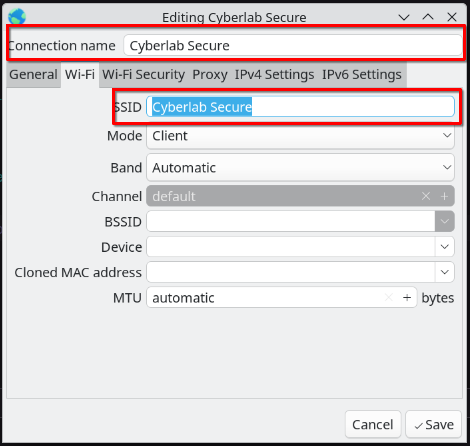Close the Editing Cyberlab Secure dialog
Image resolution: width=470 pixels, height=446 pixels.
click(452, 17)
